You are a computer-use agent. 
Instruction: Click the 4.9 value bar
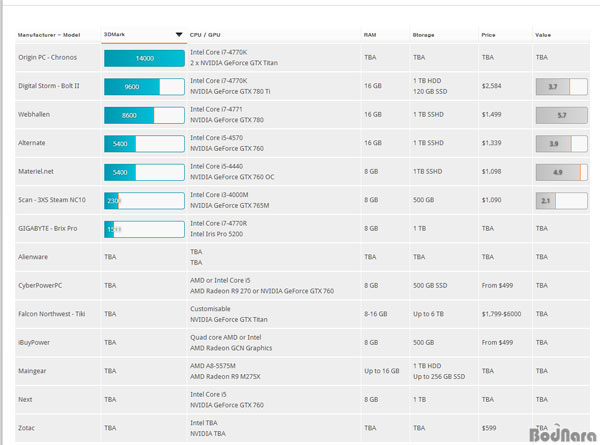pyautogui.click(x=561, y=172)
